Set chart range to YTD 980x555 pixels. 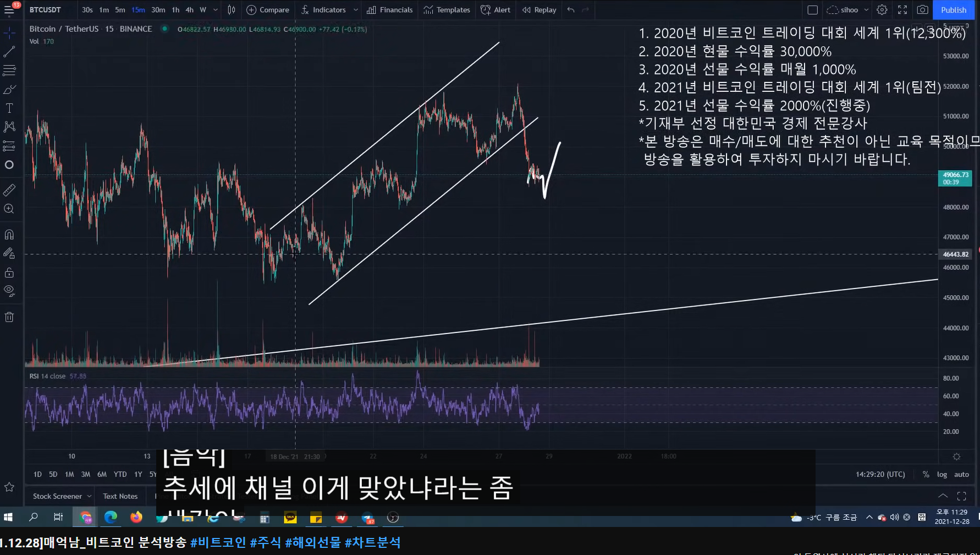coord(120,474)
